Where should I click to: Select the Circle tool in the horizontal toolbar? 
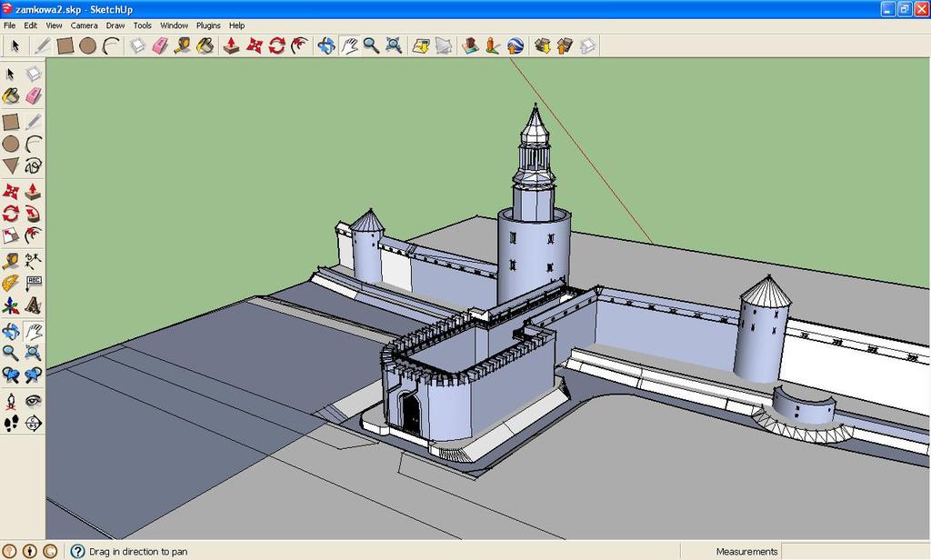coord(88,45)
